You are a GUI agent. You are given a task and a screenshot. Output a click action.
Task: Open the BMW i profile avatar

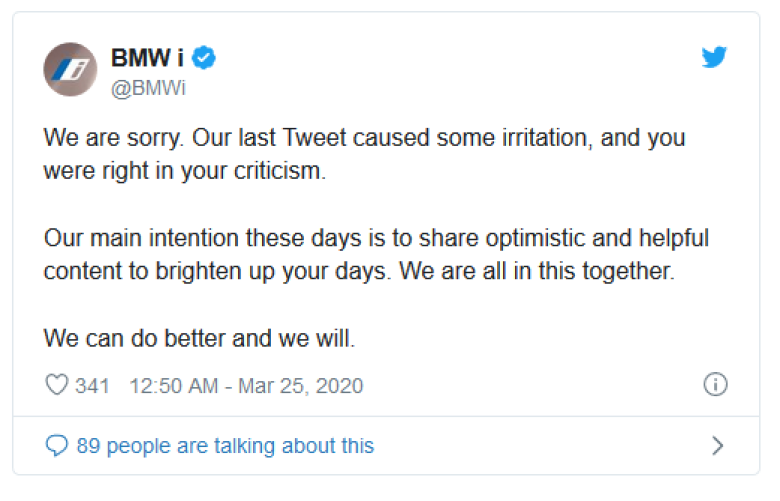tap(70, 69)
